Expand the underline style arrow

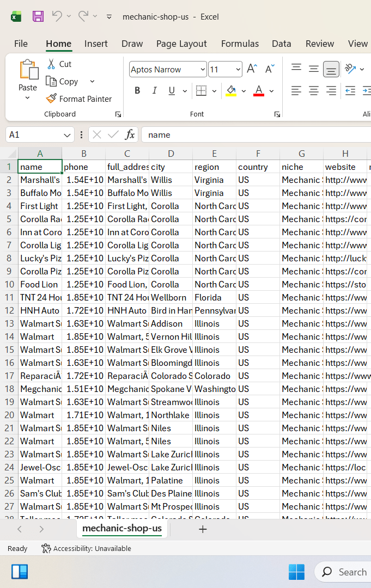185,91
